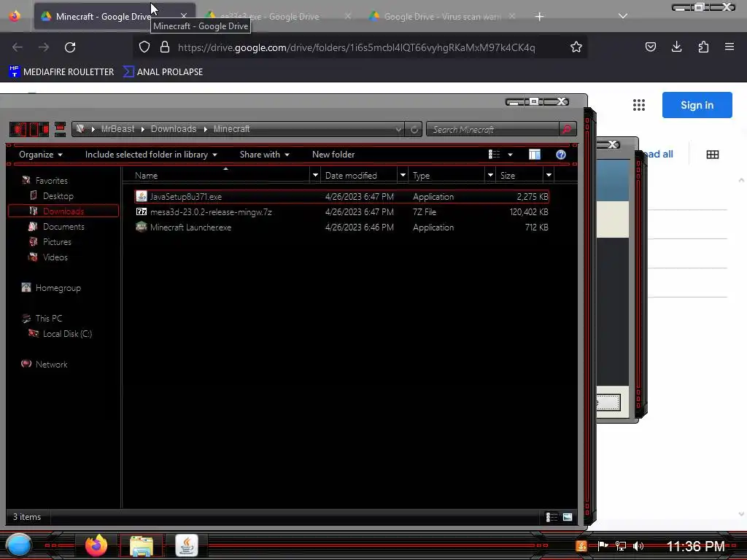Switch to the Virus scan warning tab
The image size is (747, 560).
(x=441, y=17)
